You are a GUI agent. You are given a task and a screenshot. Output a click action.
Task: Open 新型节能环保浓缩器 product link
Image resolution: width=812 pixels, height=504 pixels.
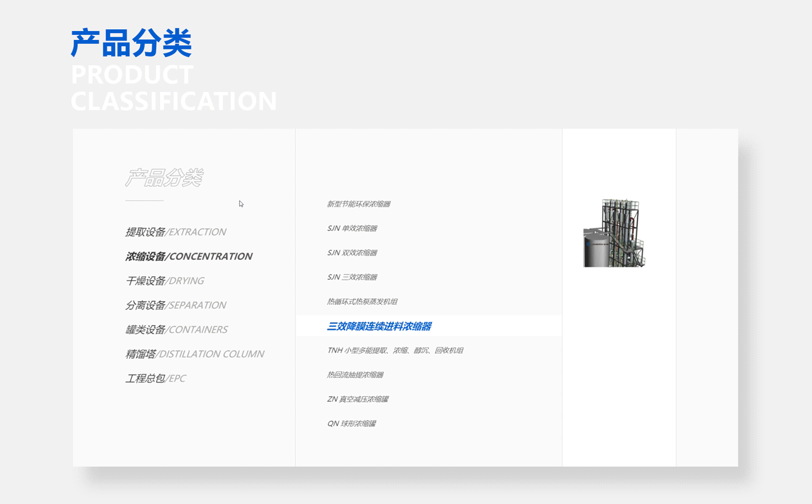pyautogui.click(x=358, y=204)
